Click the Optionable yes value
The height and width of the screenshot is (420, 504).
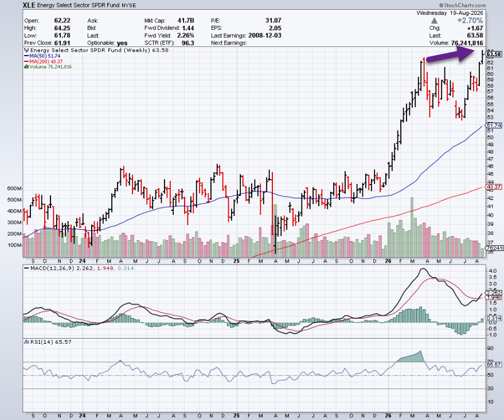pos(122,43)
